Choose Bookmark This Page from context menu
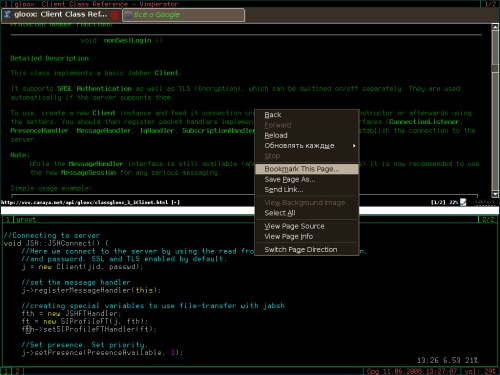 pyautogui.click(x=307, y=169)
